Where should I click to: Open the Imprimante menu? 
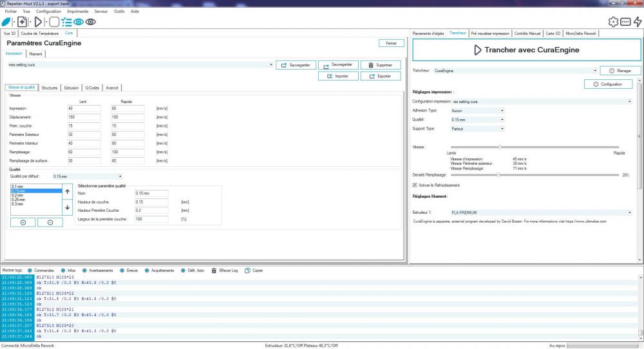(x=78, y=12)
